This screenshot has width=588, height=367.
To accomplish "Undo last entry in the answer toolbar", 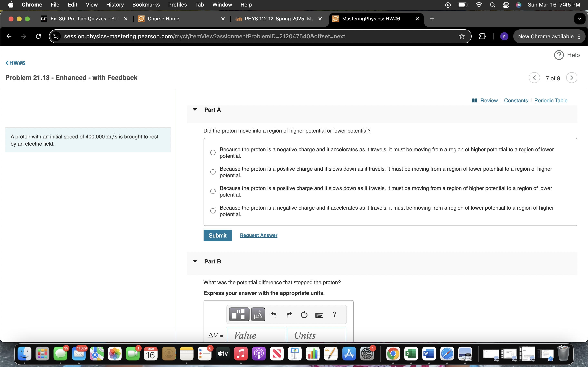I will point(274,314).
